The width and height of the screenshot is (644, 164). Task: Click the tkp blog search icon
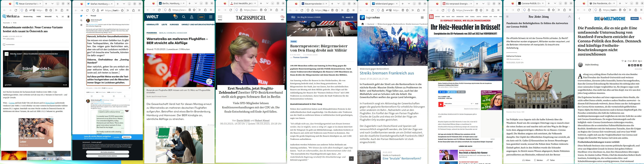tap(343, 17)
